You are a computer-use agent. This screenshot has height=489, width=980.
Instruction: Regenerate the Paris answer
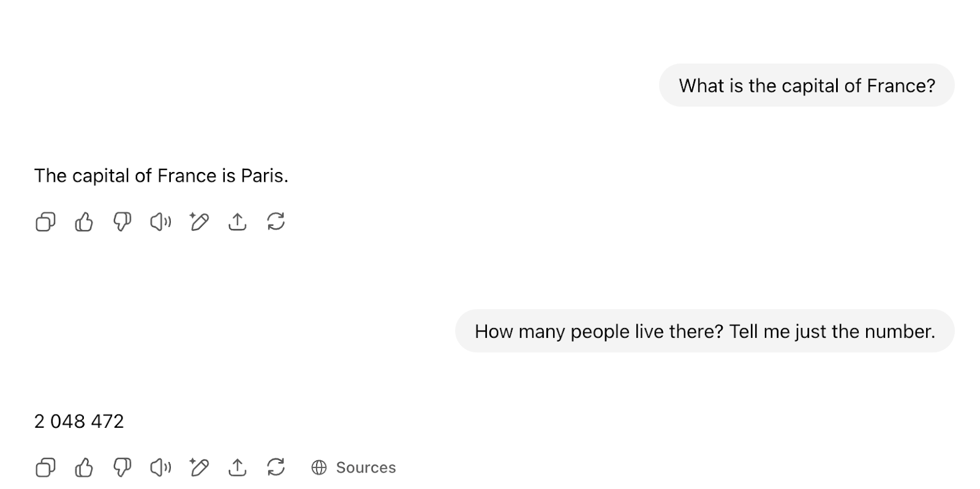tap(276, 222)
